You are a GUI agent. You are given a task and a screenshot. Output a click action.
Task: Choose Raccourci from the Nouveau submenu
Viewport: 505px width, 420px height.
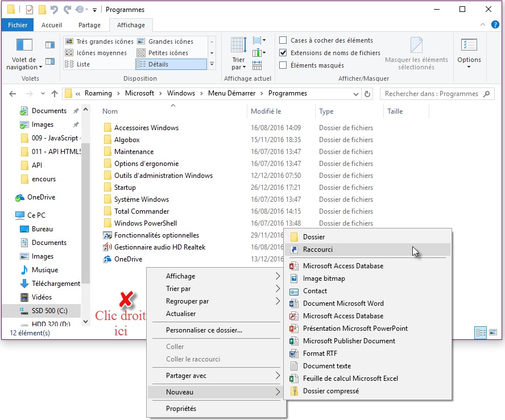[x=318, y=249]
